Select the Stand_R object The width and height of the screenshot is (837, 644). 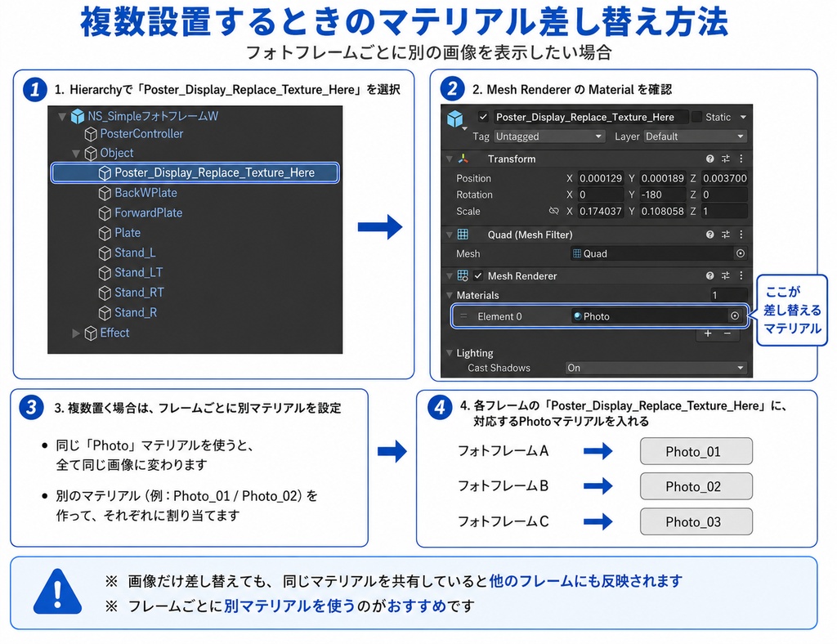136,313
